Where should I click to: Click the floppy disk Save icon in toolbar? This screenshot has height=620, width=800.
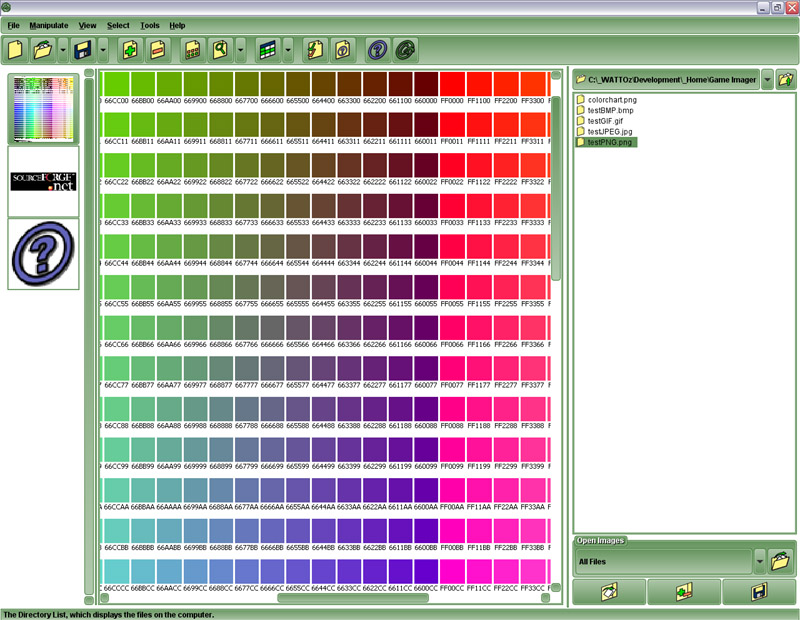82,48
